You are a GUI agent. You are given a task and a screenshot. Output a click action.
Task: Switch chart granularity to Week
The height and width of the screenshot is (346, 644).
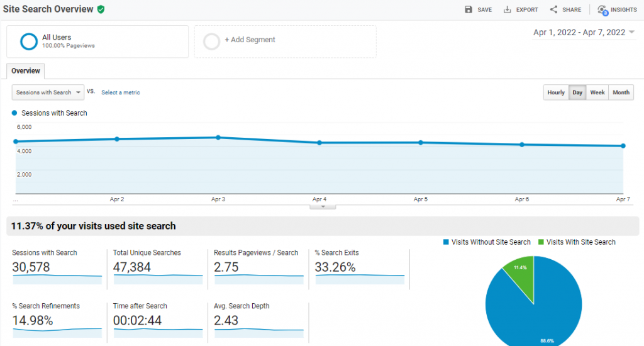point(597,92)
